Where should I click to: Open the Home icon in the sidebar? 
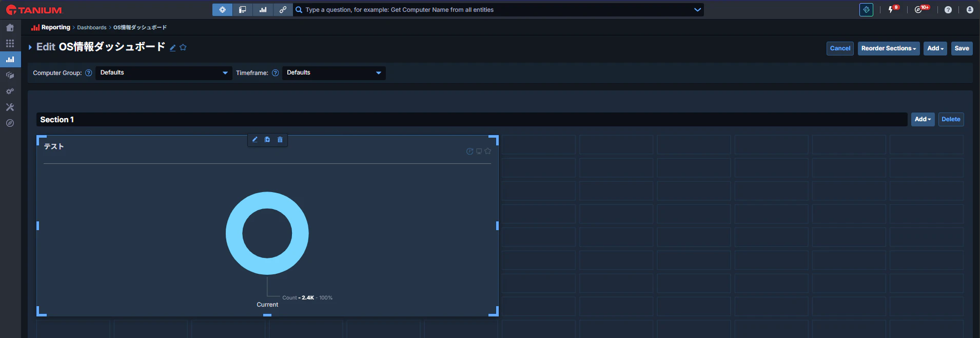10,28
